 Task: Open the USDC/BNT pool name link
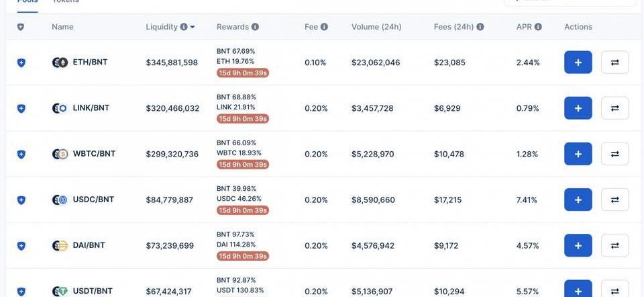(93, 200)
